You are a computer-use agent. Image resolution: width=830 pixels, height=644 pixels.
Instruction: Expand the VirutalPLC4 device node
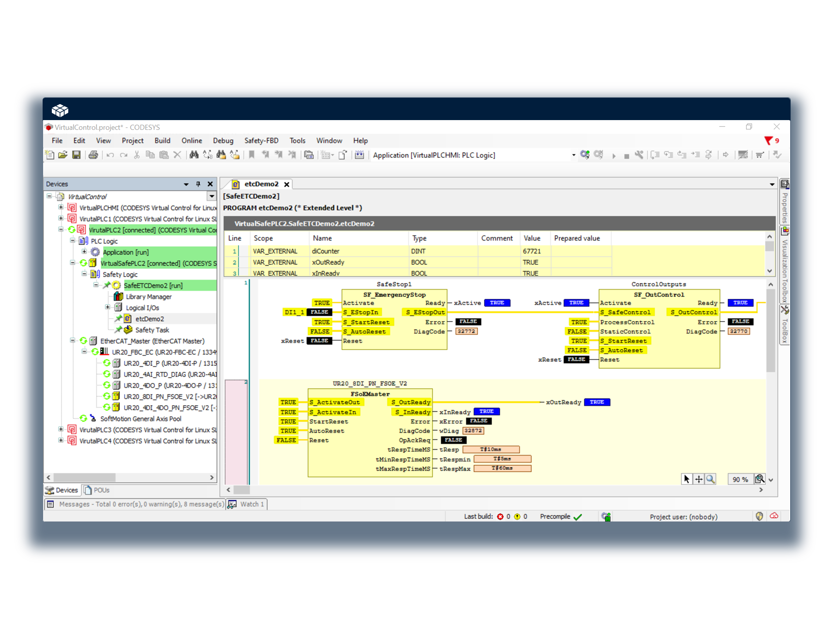tap(61, 440)
